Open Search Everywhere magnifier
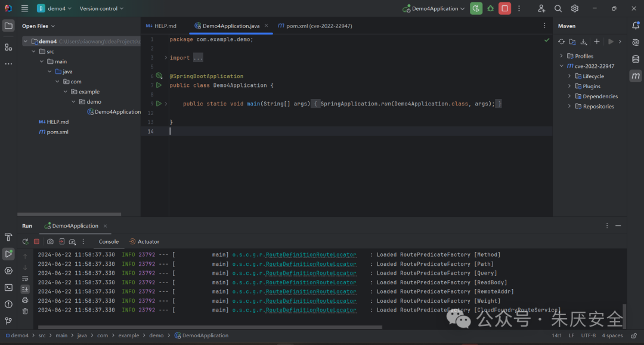 558,8
